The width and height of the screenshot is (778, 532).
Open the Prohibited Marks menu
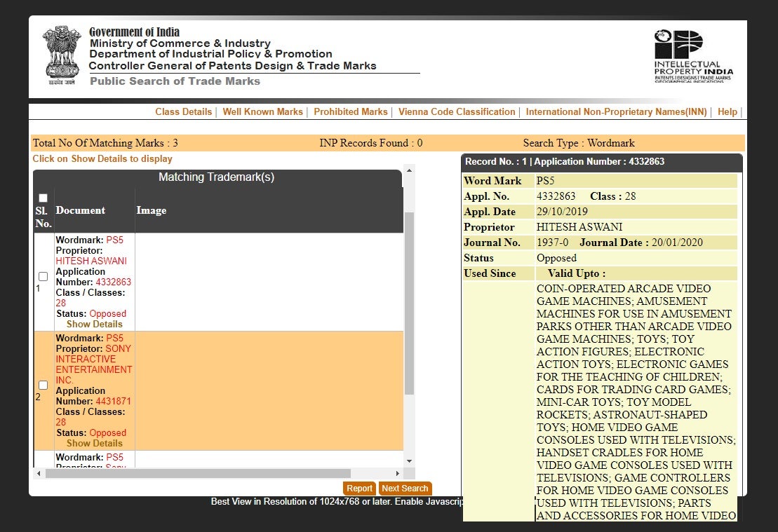350,111
